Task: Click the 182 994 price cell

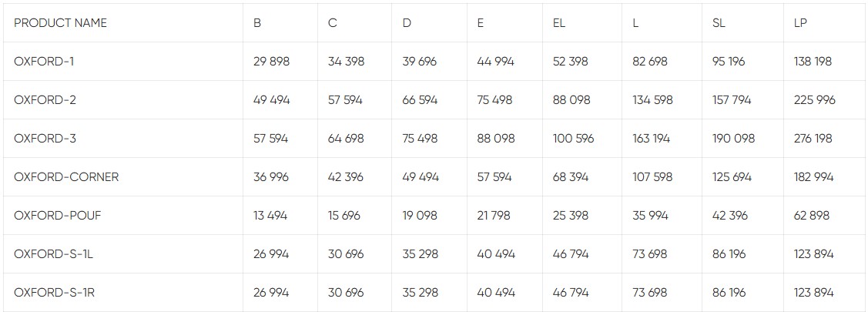Action: click(x=813, y=177)
